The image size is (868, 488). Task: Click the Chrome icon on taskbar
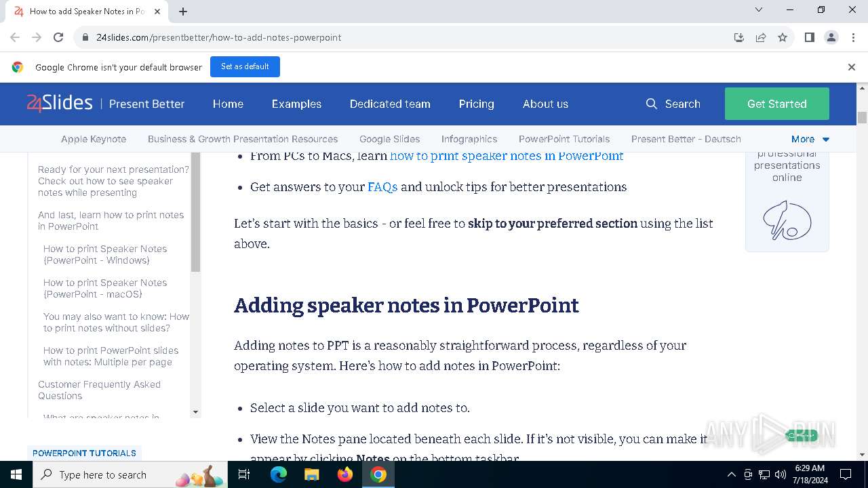[378, 474]
